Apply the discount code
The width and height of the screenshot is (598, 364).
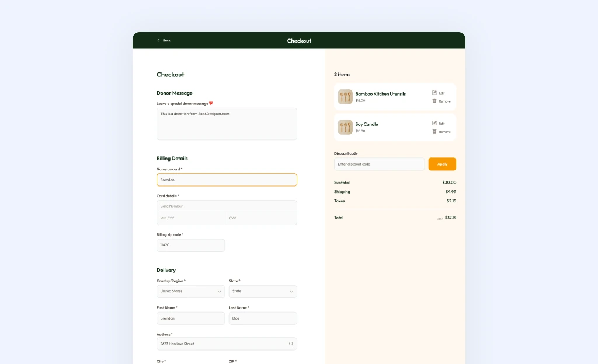tap(442, 164)
